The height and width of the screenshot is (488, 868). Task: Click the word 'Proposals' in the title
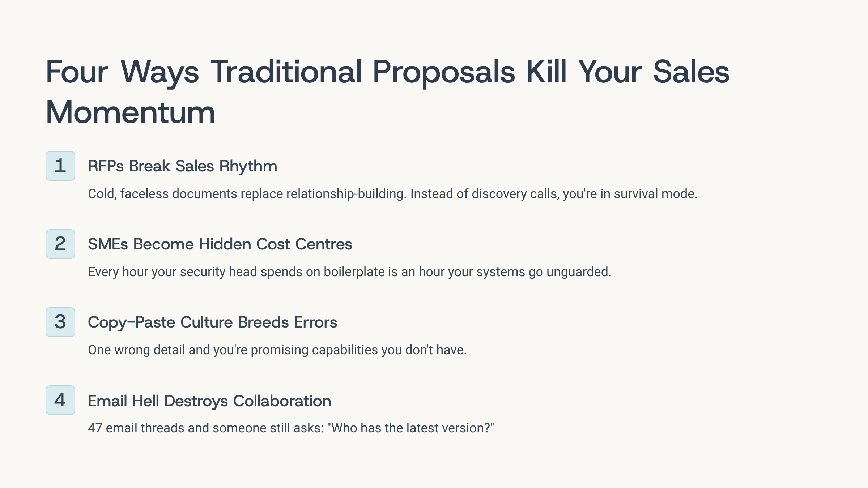(444, 72)
